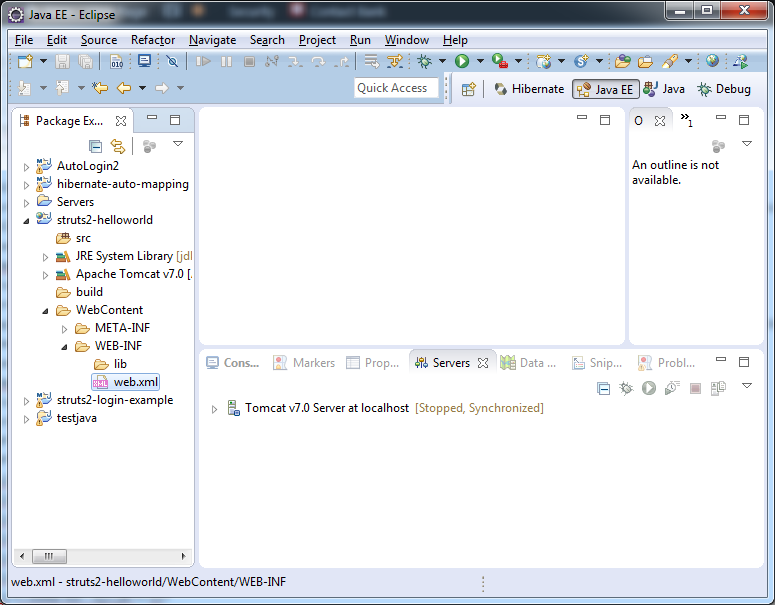
Task: Expand Tomcat v7.0 Server entry
Action: 214,409
